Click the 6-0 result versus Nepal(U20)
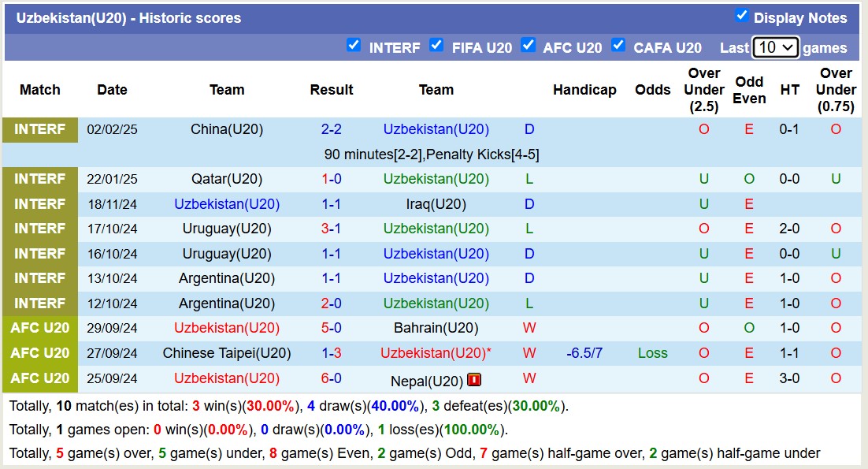Viewport: 868px width, 469px height. (331, 378)
